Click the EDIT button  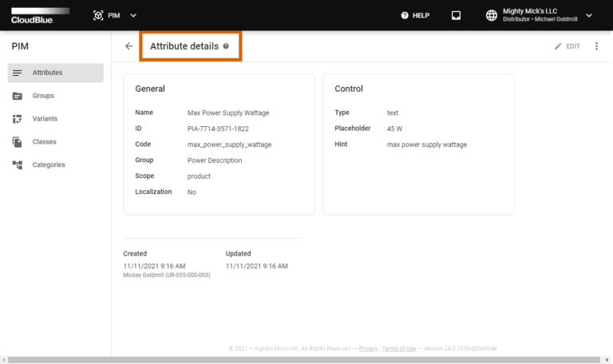(x=568, y=46)
